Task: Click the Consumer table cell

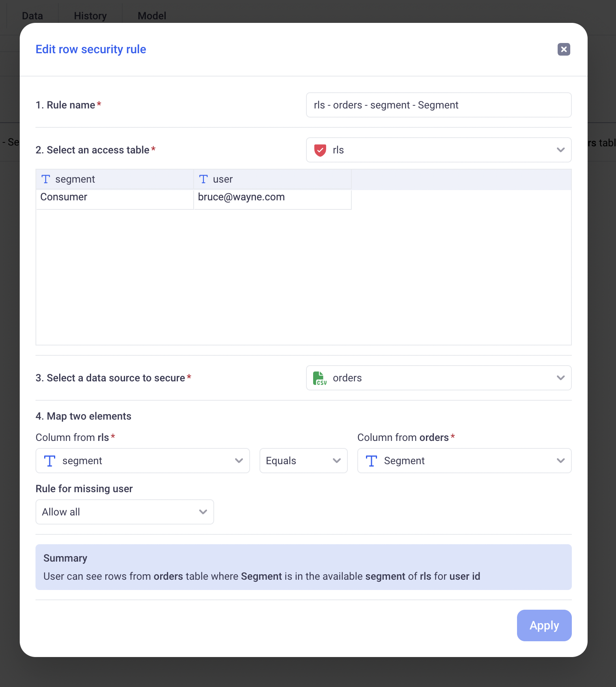Action: (x=115, y=199)
